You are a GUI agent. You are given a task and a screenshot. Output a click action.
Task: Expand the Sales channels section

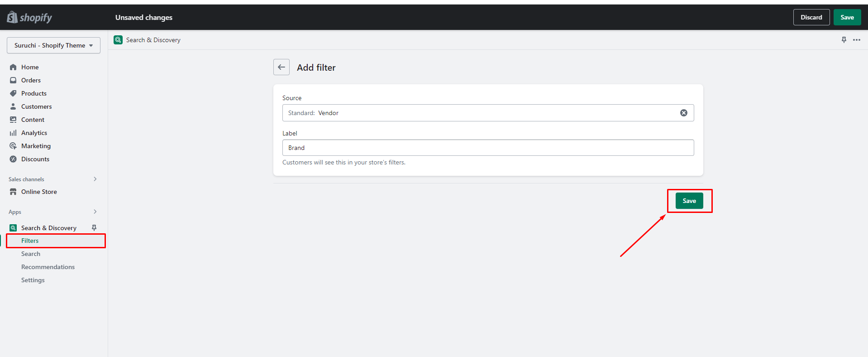point(95,179)
